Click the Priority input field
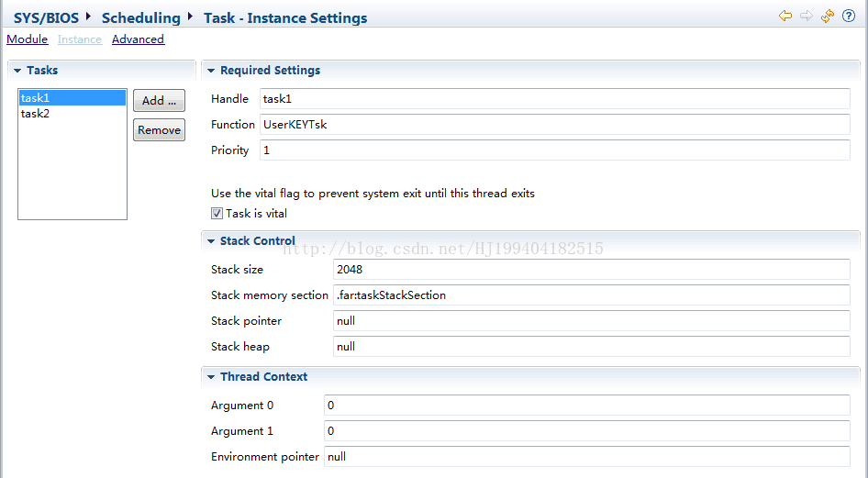Image resolution: width=868 pixels, height=478 pixels. click(x=555, y=150)
